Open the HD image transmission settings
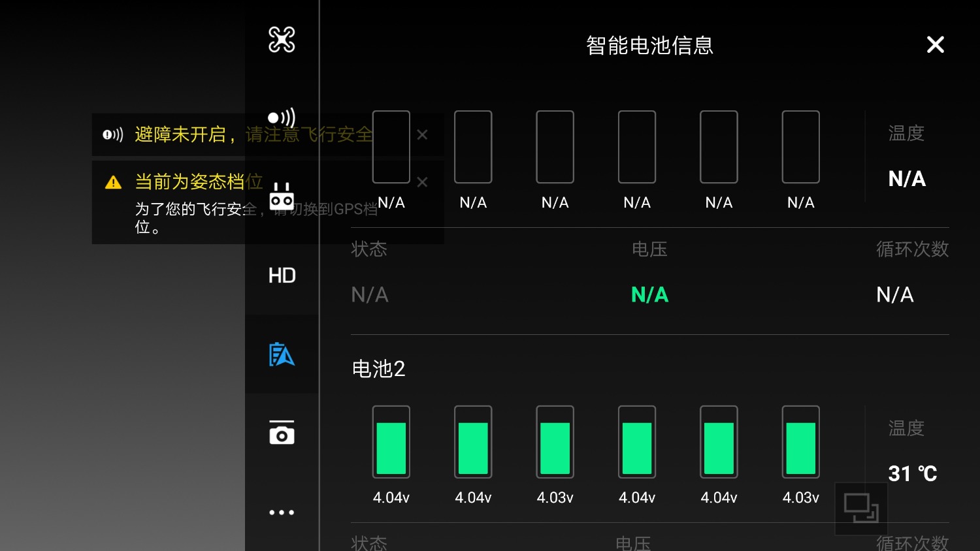The height and width of the screenshot is (551, 980). pos(282,275)
